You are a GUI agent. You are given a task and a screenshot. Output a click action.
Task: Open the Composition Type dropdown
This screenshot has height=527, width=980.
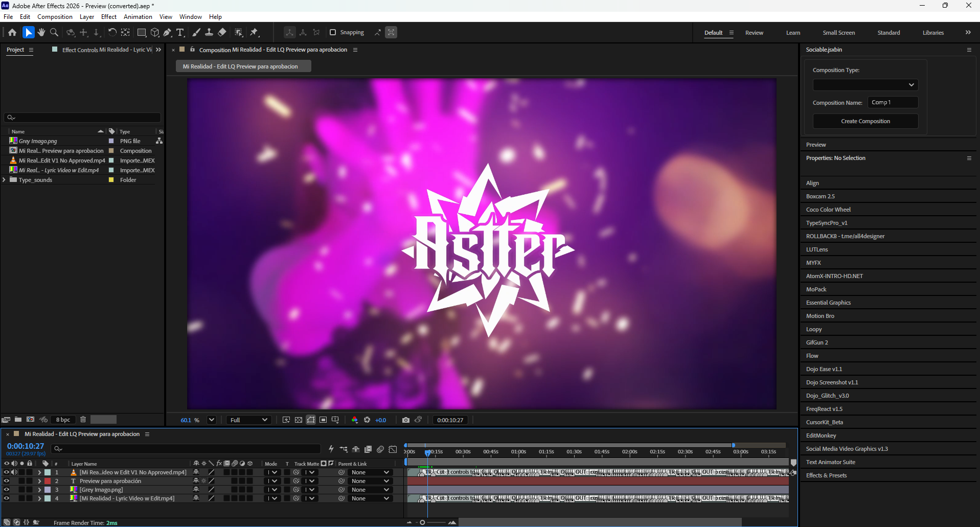point(865,85)
